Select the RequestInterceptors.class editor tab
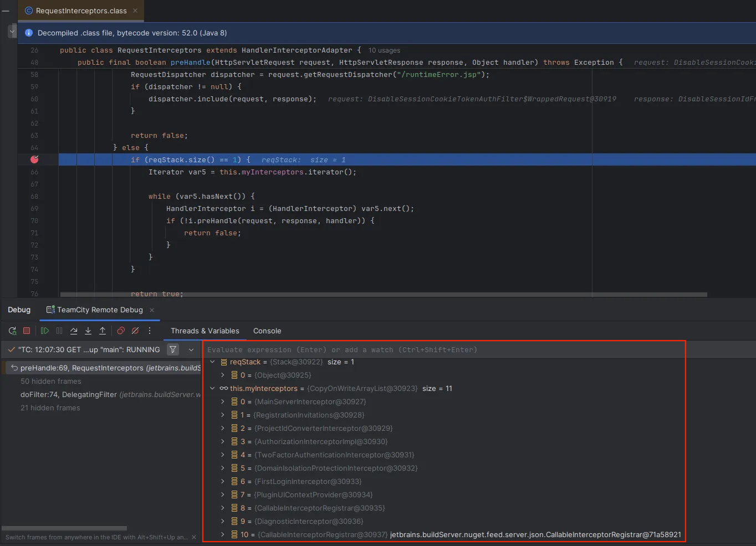Image resolution: width=756 pixels, height=546 pixels. click(81, 11)
